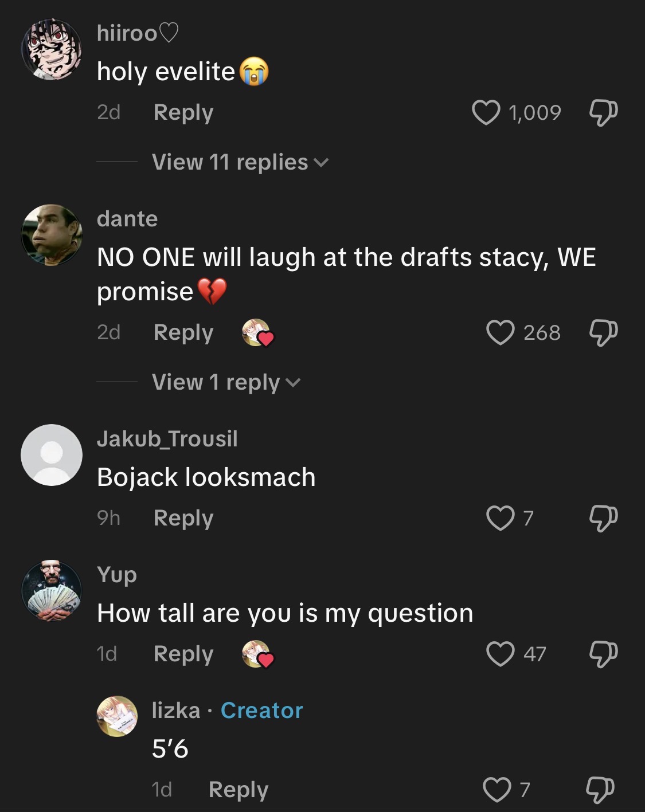Reply to hiiroo's comment
645x812 pixels.
(x=183, y=112)
